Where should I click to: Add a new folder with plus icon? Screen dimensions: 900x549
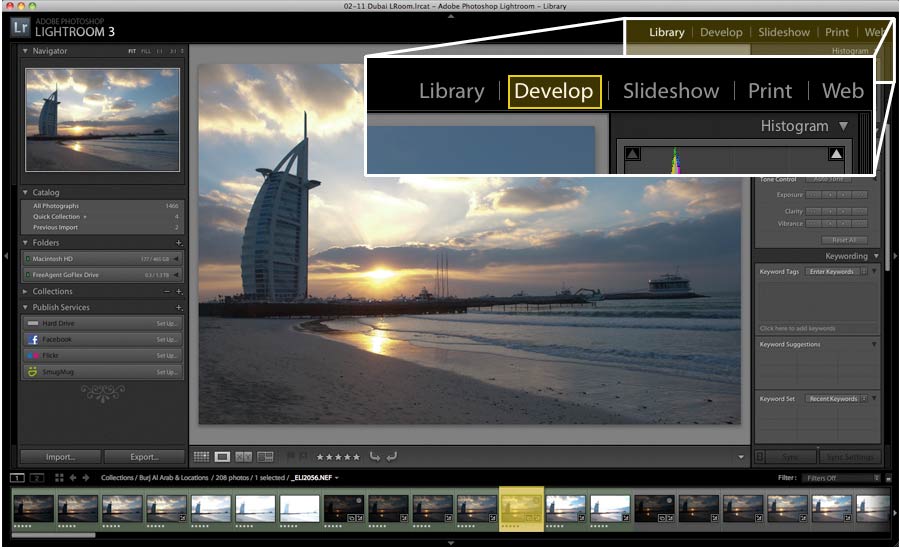pyautogui.click(x=179, y=243)
